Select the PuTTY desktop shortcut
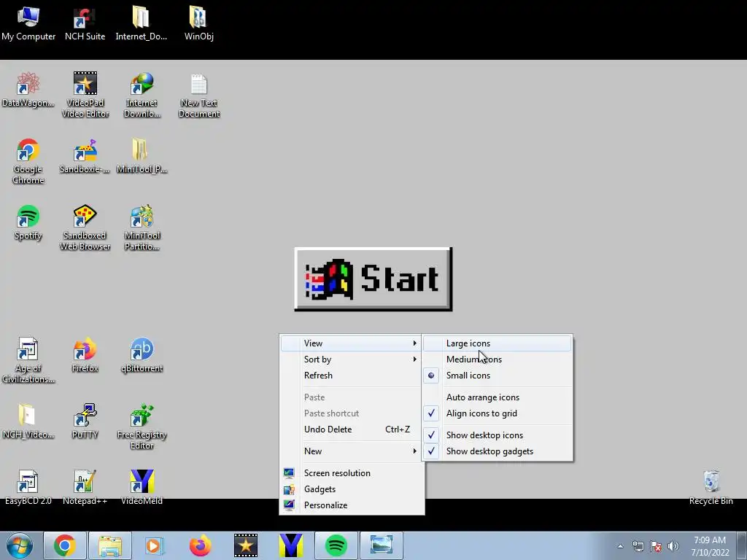The width and height of the screenshot is (747, 560). click(85, 421)
